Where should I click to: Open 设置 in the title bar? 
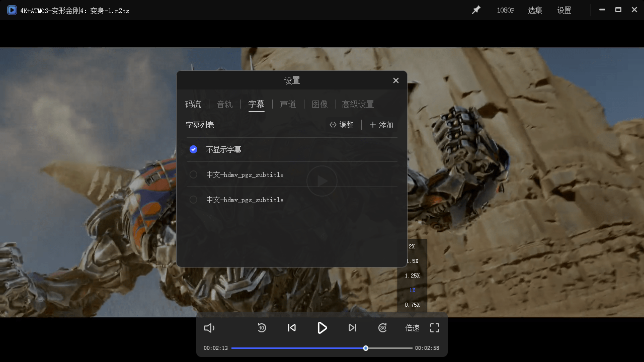564,10
